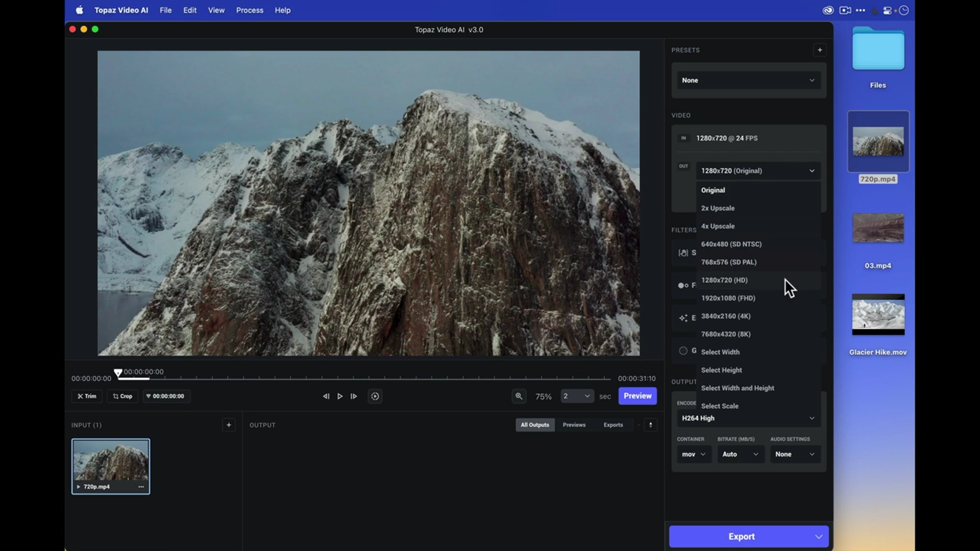Step forward one frame
The width and height of the screenshot is (980, 551).
(x=354, y=396)
